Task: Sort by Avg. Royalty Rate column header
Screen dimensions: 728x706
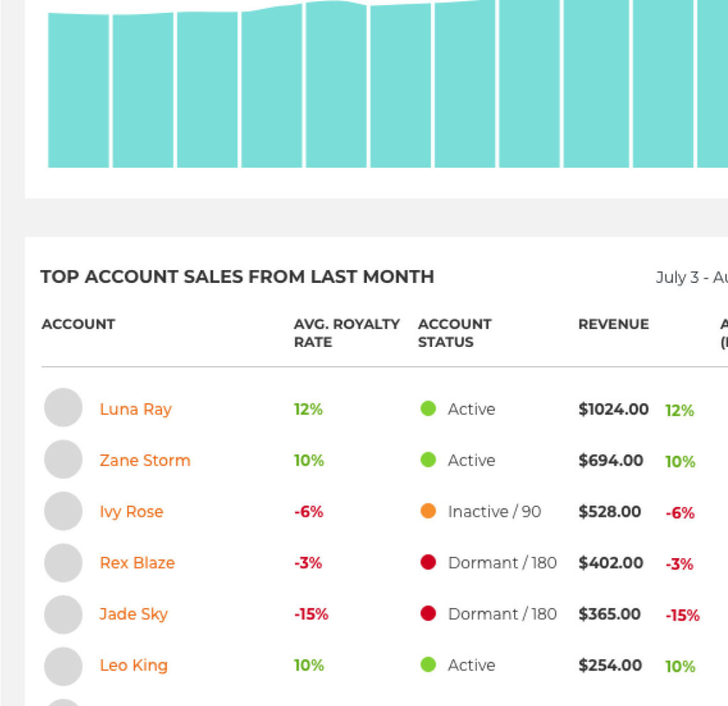Action: tap(346, 333)
